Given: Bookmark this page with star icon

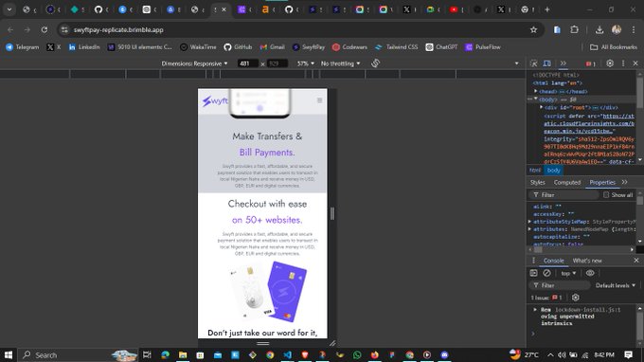Looking at the screenshot, I should click(533, 29).
